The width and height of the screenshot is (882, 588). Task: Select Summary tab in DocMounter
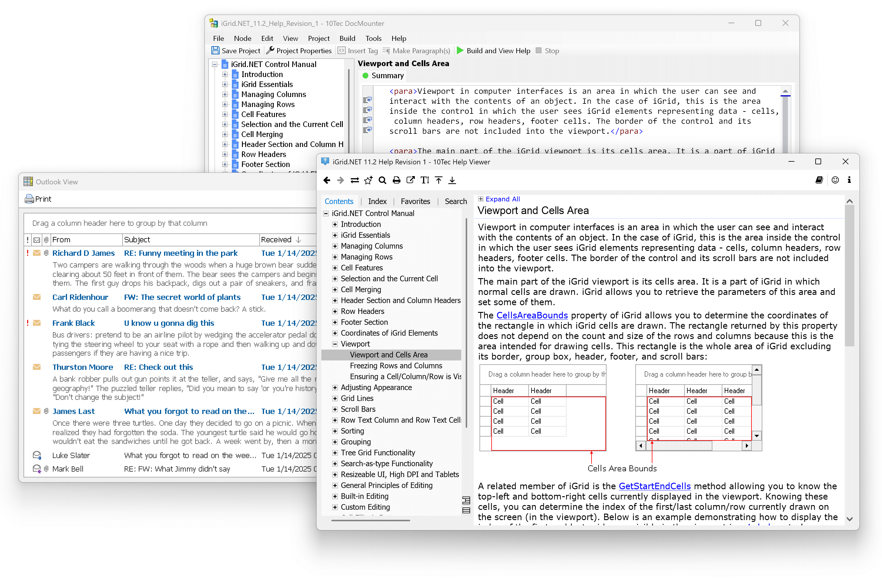383,75
